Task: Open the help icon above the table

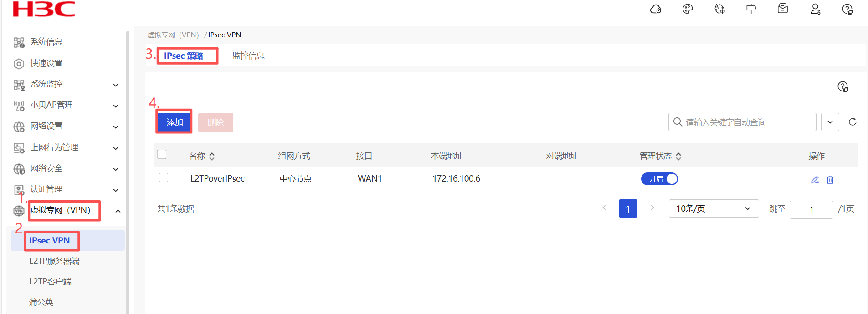Action: click(843, 87)
